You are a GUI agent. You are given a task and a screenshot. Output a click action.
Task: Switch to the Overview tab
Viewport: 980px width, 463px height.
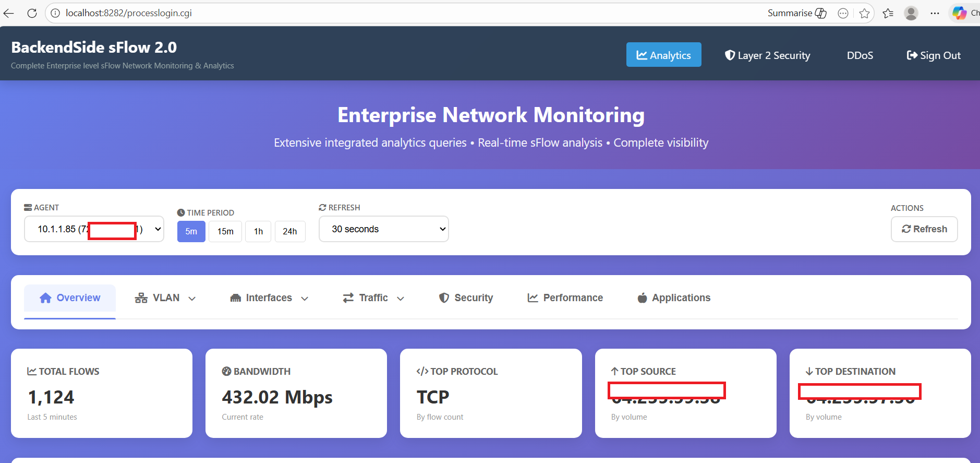(x=70, y=298)
